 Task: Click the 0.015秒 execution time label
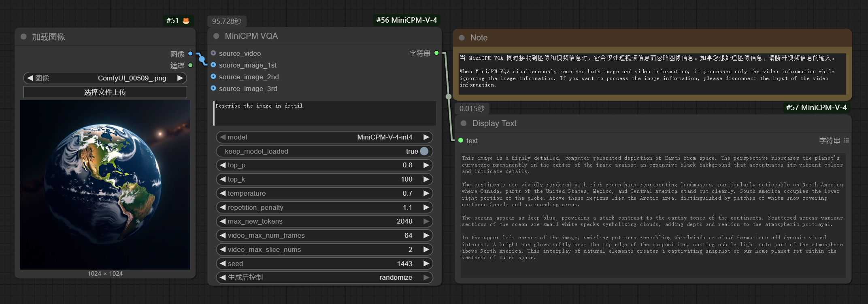point(472,109)
